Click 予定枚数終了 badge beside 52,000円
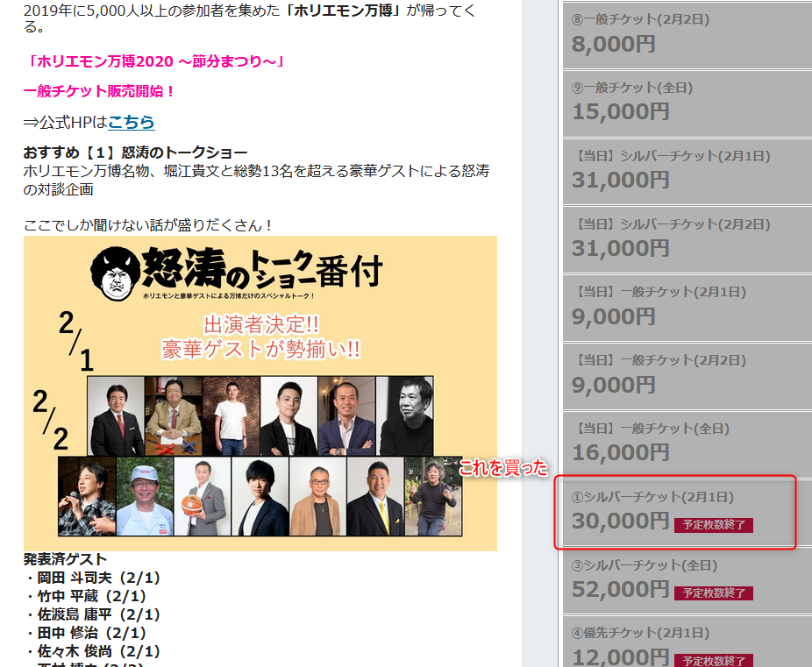 pos(713,593)
